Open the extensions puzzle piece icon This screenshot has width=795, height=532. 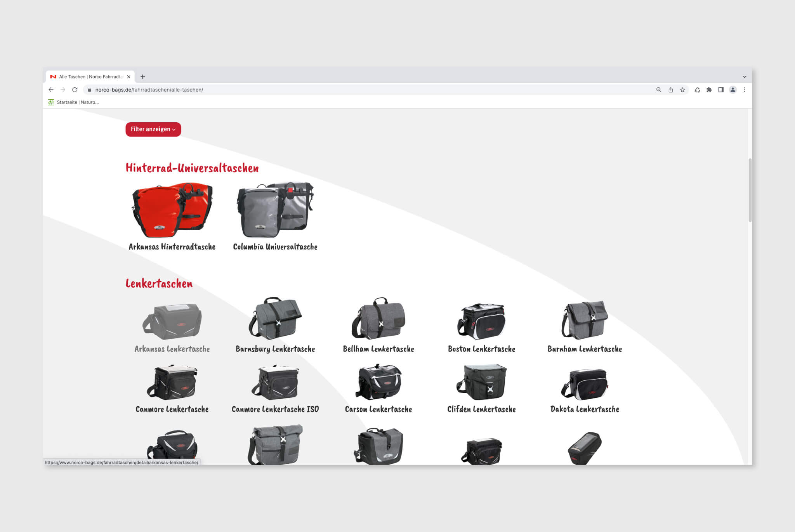(709, 90)
